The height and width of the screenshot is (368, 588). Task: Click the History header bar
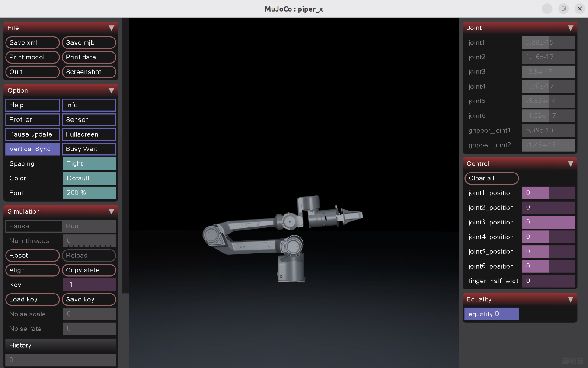[61, 345]
